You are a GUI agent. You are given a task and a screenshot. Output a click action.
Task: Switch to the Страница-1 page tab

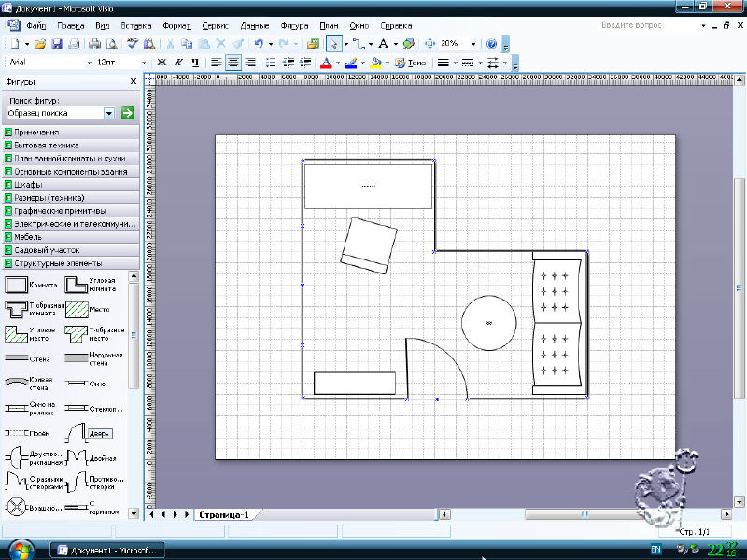point(224,514)
